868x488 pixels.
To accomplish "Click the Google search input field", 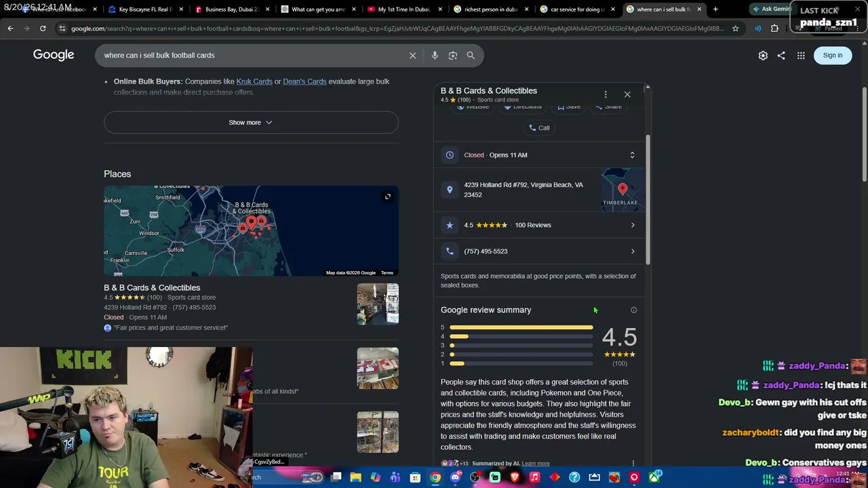I will (251, 56).
